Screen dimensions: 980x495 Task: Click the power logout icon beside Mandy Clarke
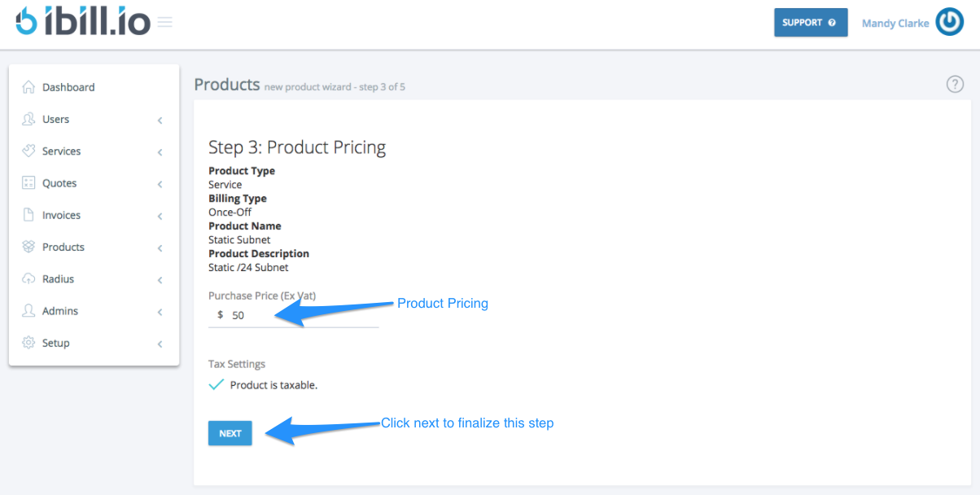click(949, 22)
